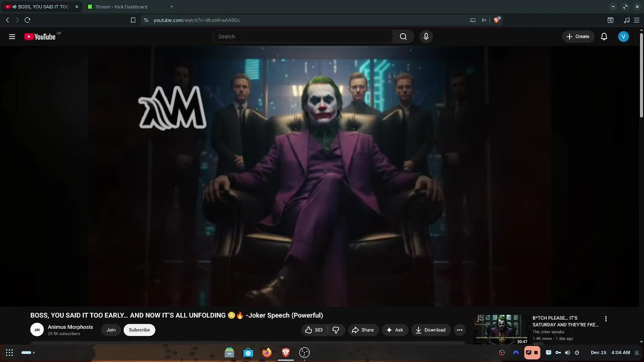Open options for the recommended video
644x362 pixels.
pyautogui.click(x=606, y=319)
